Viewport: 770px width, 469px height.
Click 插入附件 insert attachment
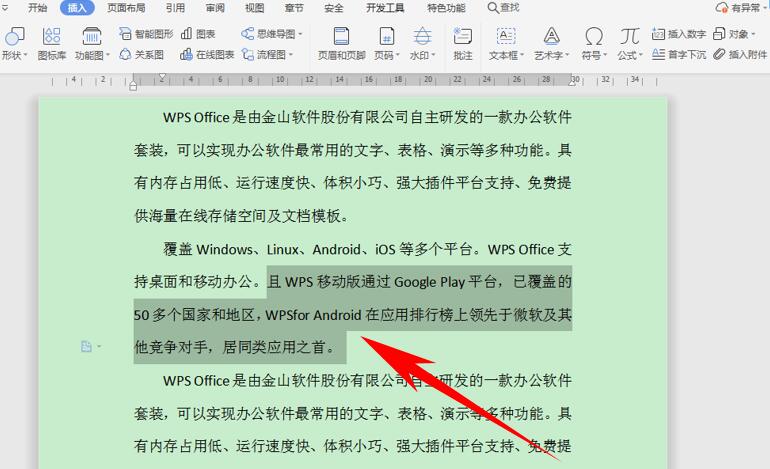click(740, 55)
